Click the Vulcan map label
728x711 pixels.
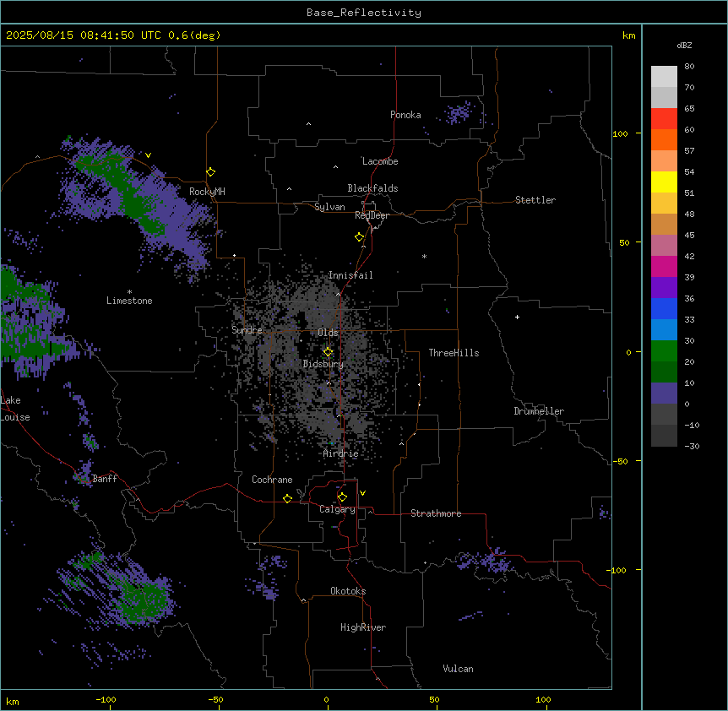(x=459, y=669)
